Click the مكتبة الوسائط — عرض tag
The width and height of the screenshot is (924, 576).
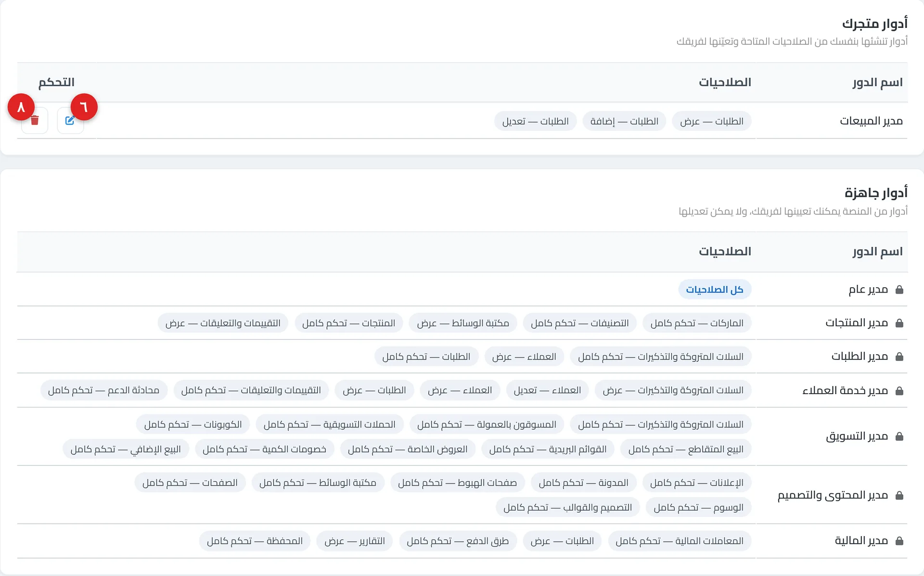(463, 323)
